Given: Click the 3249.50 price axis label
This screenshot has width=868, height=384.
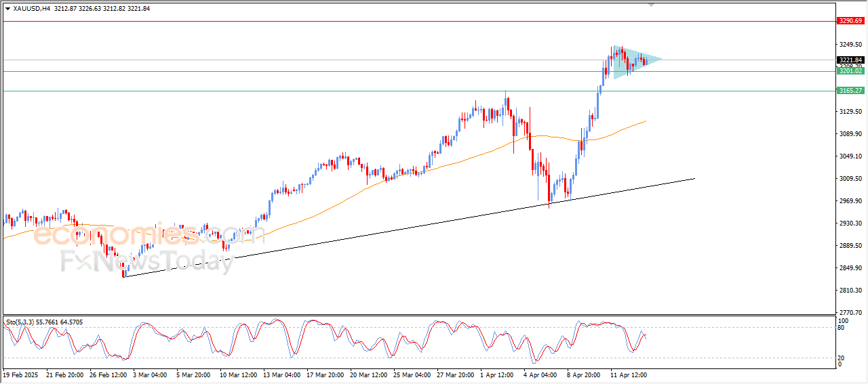Looking at the screenshot, I should tap(850, 44).
